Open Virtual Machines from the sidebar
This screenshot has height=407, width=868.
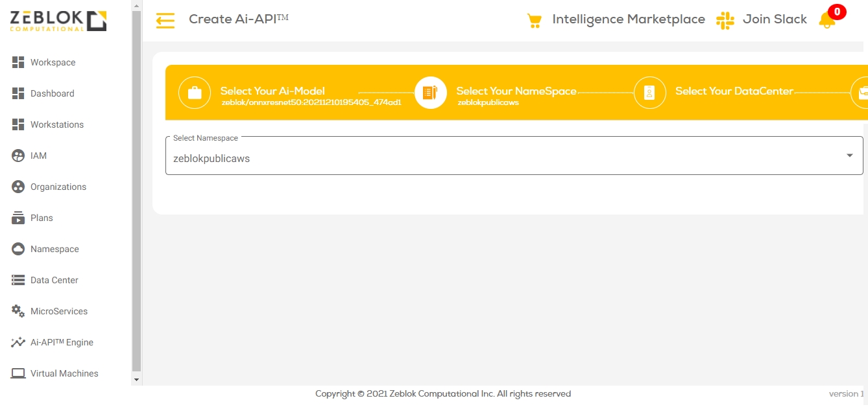point(64,373)
